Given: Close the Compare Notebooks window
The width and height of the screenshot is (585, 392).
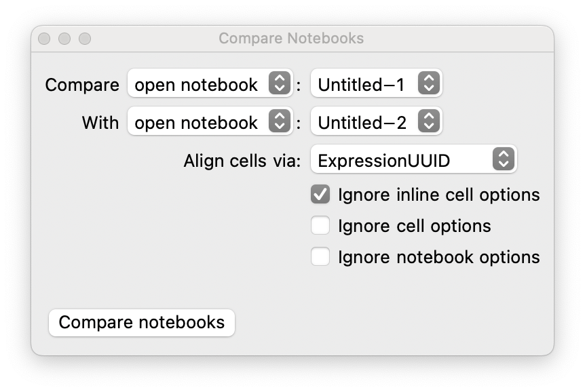Looking at the screenshot, I should tap(44, 39).
